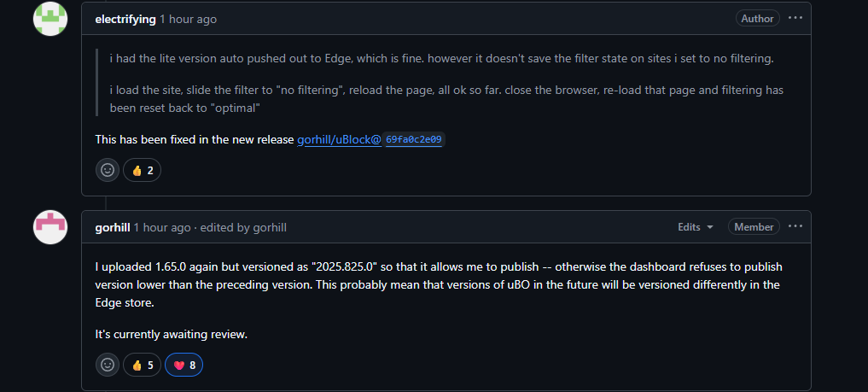Click the Author badge
868x392 pixels.
757,19
